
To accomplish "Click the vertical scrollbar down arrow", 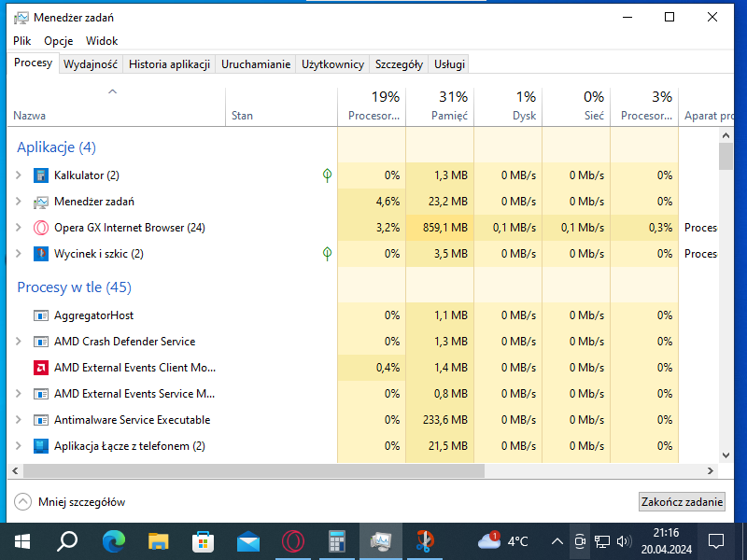I will coord(726,455).
